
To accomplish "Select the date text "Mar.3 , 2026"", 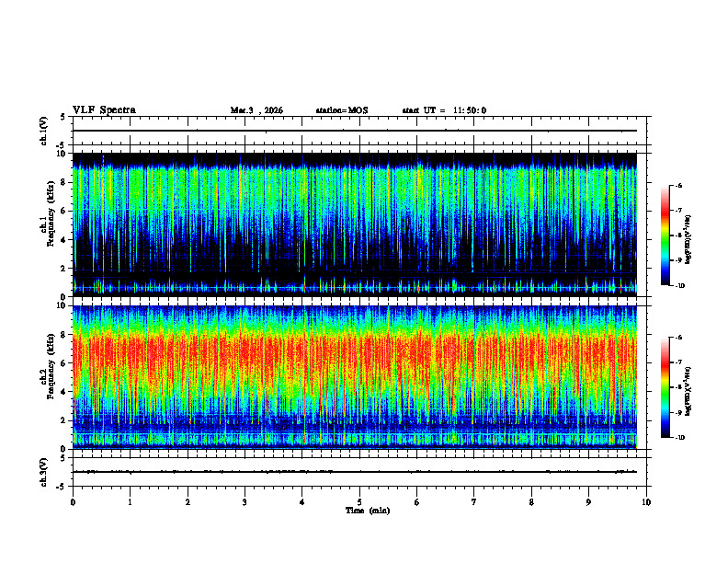I will click(256, 110).
